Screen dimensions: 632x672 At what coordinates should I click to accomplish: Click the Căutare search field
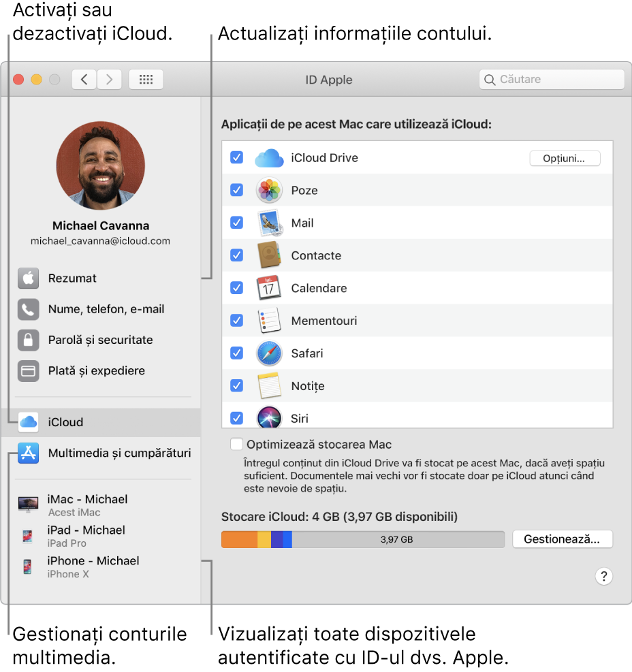coord(552,79)
